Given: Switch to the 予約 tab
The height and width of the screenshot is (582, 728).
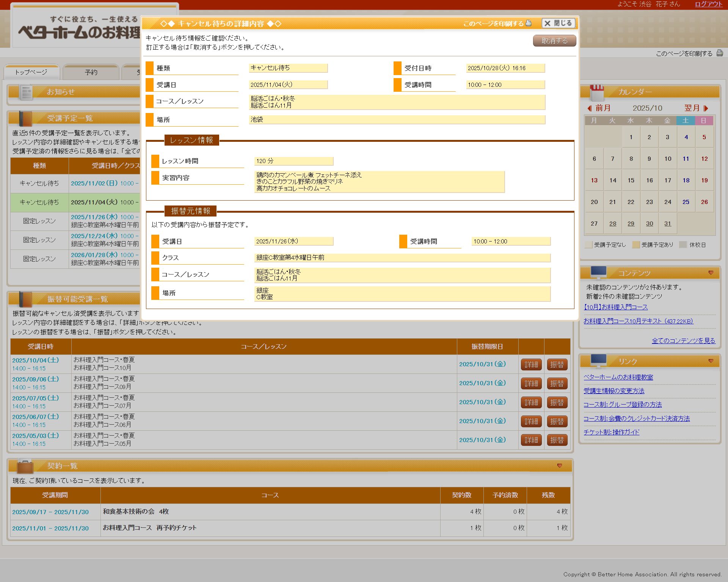Looking at the screenshot, I should click(91, 72).
